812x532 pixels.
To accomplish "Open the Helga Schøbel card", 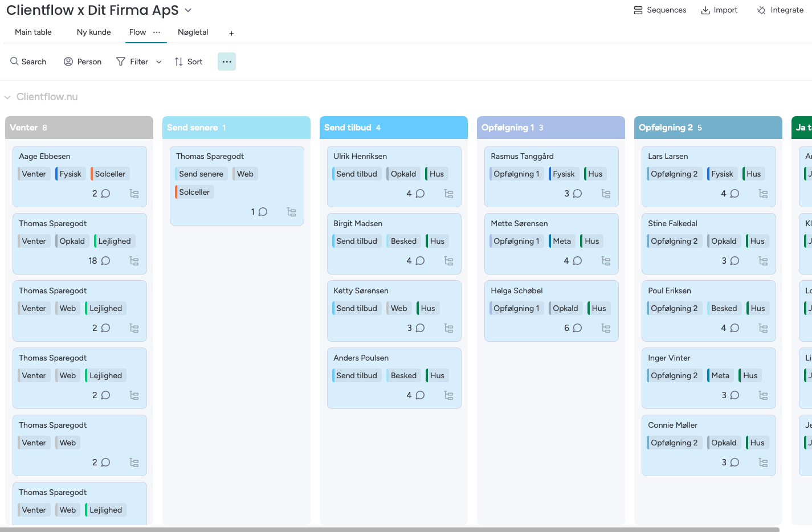I will (552, 311).
